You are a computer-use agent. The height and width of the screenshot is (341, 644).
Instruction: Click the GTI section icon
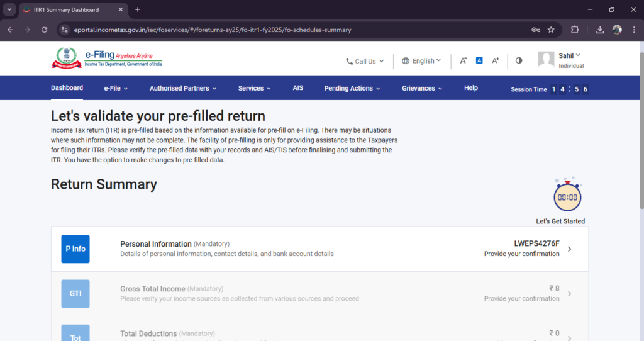tap(75, 294)
